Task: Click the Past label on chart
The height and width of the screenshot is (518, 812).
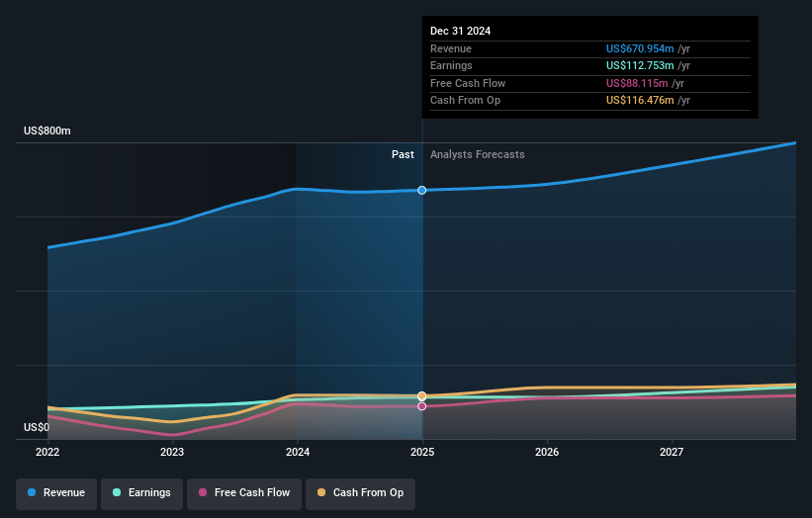Action: (x=403, y=155)
